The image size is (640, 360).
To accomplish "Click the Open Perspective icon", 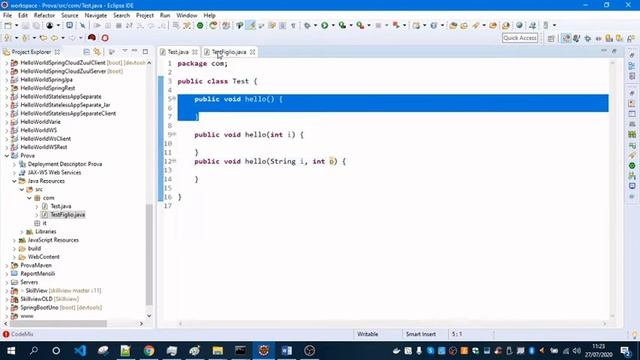I will [x=551, y=38].
